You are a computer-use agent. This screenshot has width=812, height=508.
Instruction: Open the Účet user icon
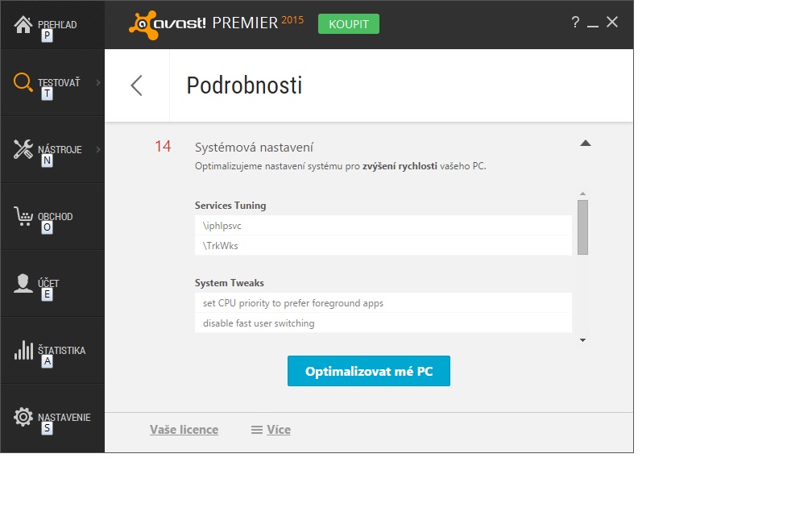(23, 284)
